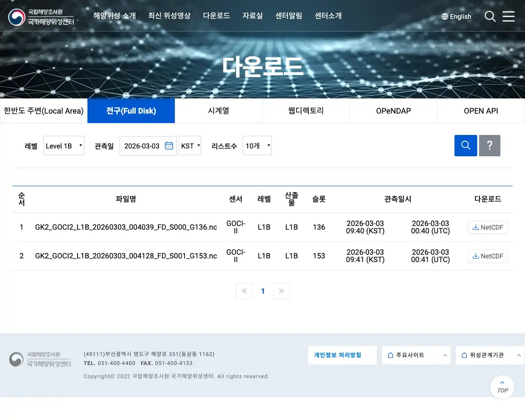525x420 pixels.
Task: Open the 레벨 Level 1B dropdown
Action: [x=64, y=146]
